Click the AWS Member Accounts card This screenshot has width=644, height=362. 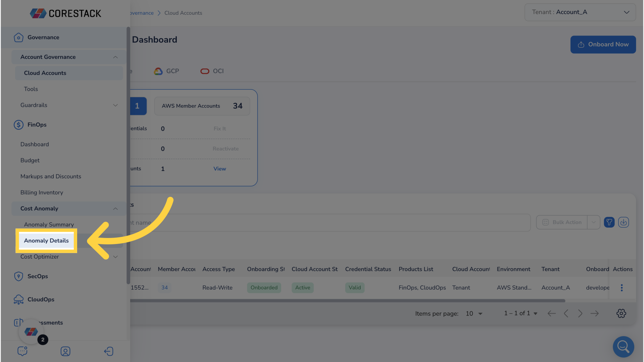pyautogui.click(x=202, y=106)
